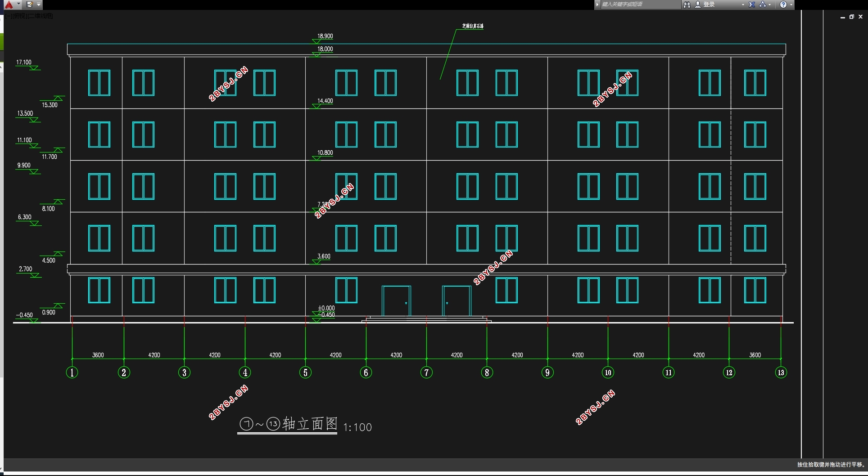Click the 6.300 elevation label

[x=24, y=217]
